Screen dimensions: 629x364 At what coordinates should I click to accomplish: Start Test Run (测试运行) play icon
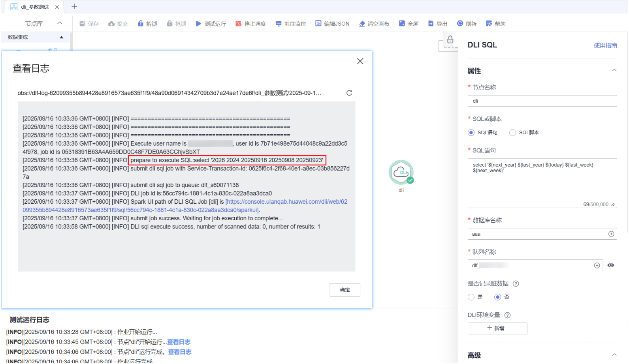198,24
